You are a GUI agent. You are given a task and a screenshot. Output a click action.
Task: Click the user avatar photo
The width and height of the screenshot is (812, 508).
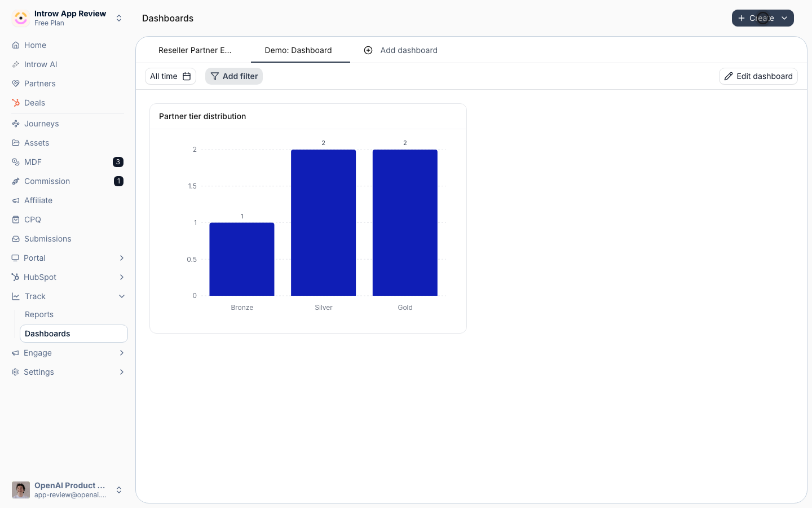click(21, 490)
